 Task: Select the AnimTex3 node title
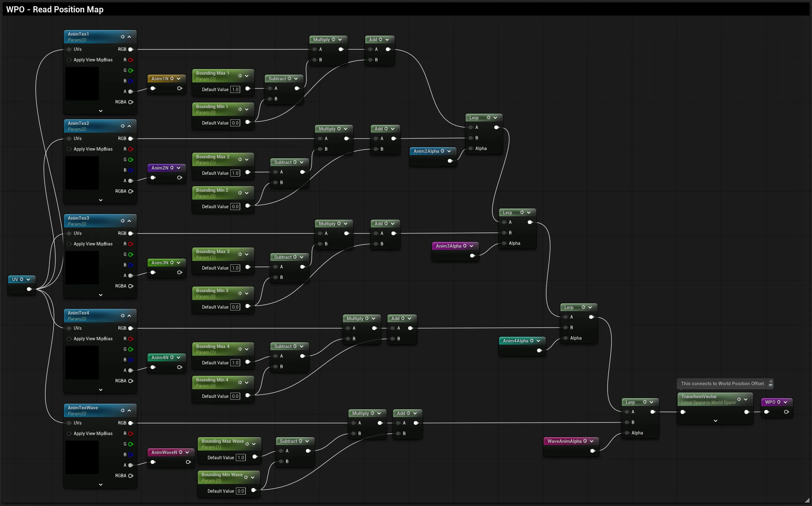click(x=78, y=218)
